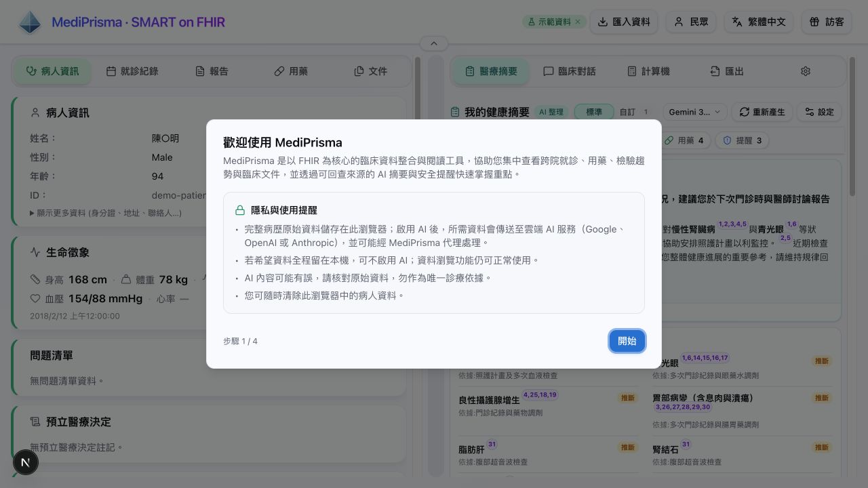Image resolution: width=868 pixels, height=488 pixels.
Task: Open the 文件 tab
Action: (x=371, y=71)
